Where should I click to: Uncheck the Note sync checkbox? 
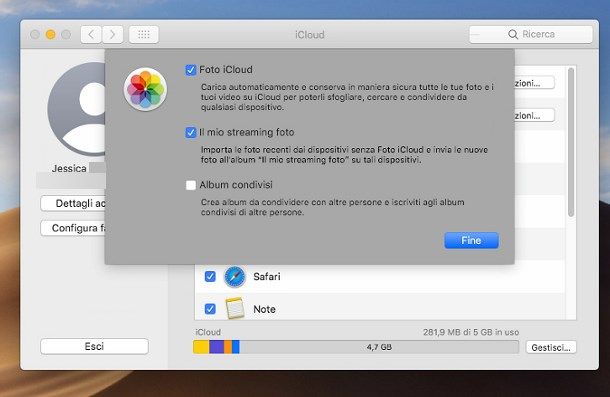pos(210,309)
